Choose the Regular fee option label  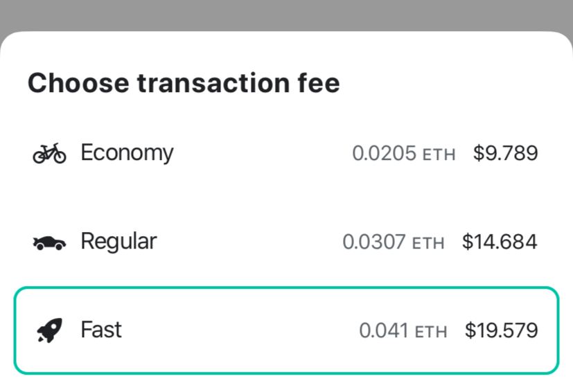[x=118, y=242]
